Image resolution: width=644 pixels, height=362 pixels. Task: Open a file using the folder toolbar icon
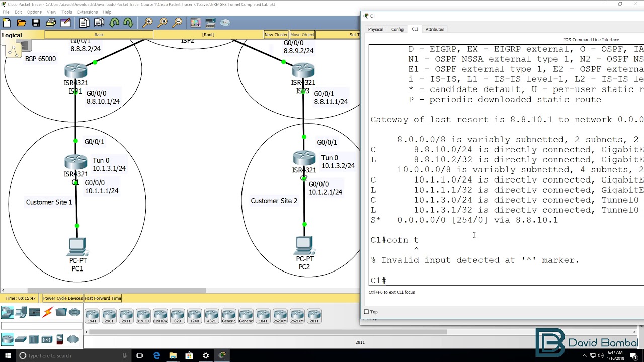click(x=21, y=23)
